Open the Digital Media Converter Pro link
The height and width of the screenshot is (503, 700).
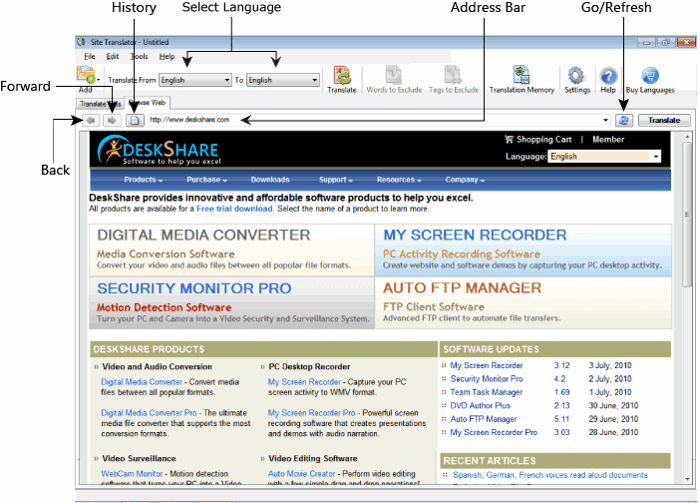click(x=149, y=413)
